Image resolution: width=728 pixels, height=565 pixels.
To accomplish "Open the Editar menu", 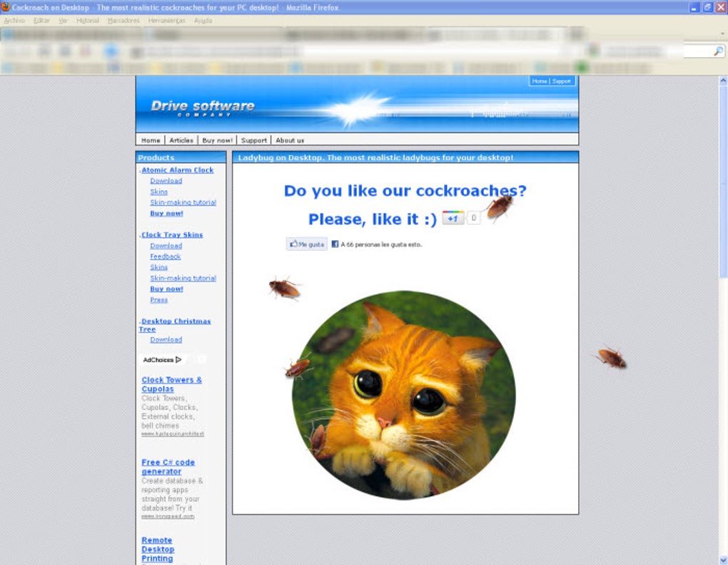I will coord(41,21).
